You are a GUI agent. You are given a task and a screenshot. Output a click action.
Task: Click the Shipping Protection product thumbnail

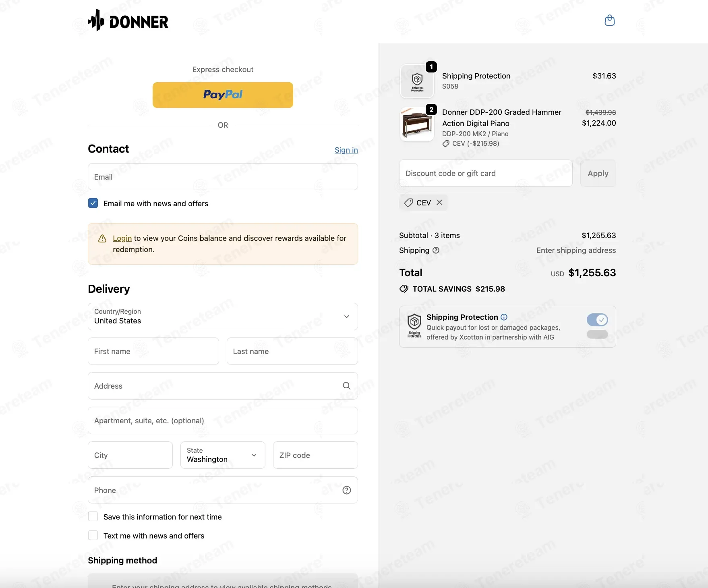(417, 81)
